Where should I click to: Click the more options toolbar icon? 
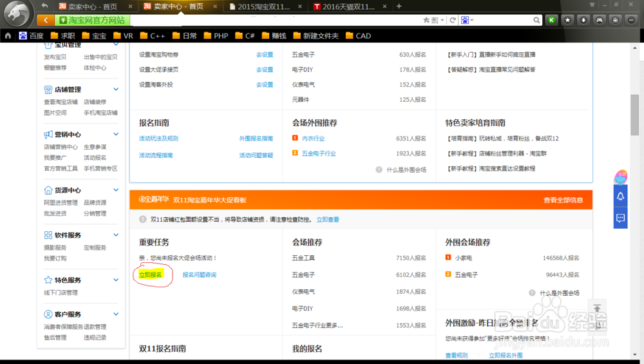(x=632, y=20)
